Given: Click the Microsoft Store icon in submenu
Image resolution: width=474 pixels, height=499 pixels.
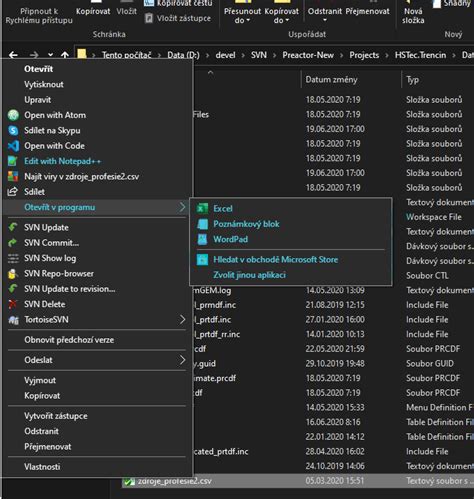Looking at the screenshot, I should click(202, 260).
